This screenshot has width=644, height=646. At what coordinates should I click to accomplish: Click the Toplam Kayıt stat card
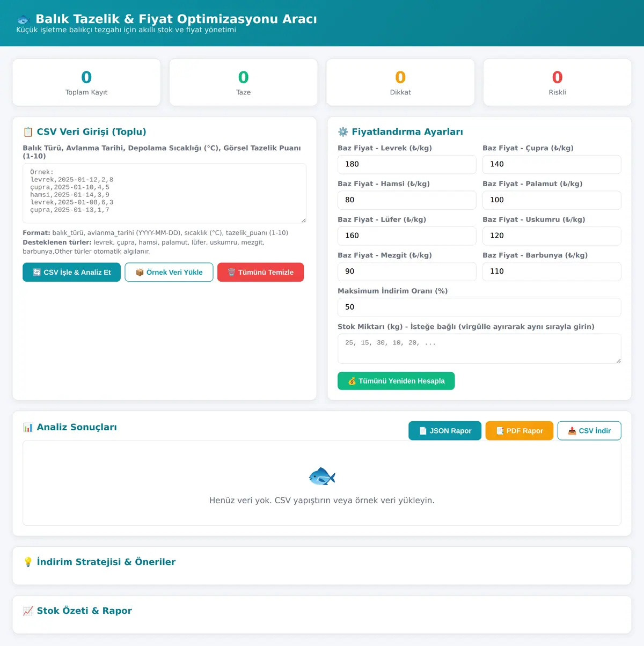(86, 83)
